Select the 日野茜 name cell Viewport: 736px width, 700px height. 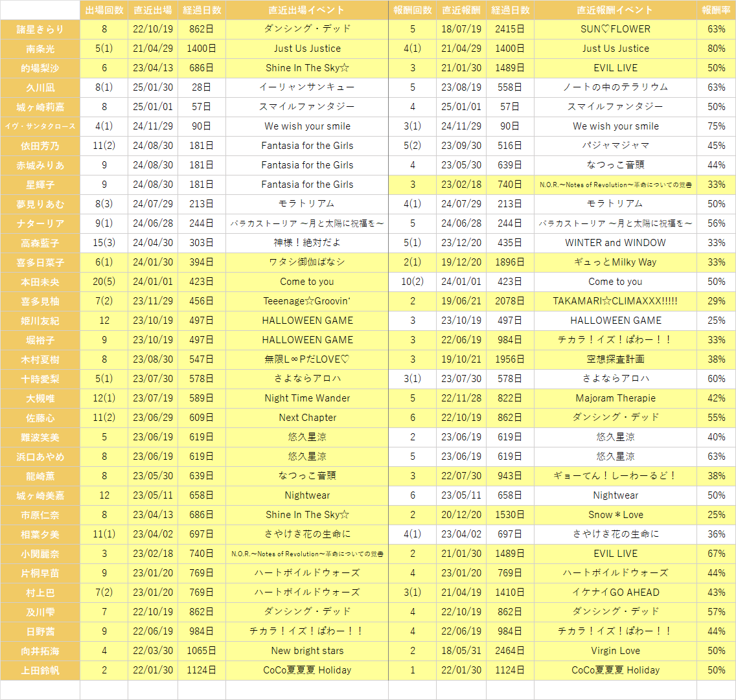pos(40,631)
